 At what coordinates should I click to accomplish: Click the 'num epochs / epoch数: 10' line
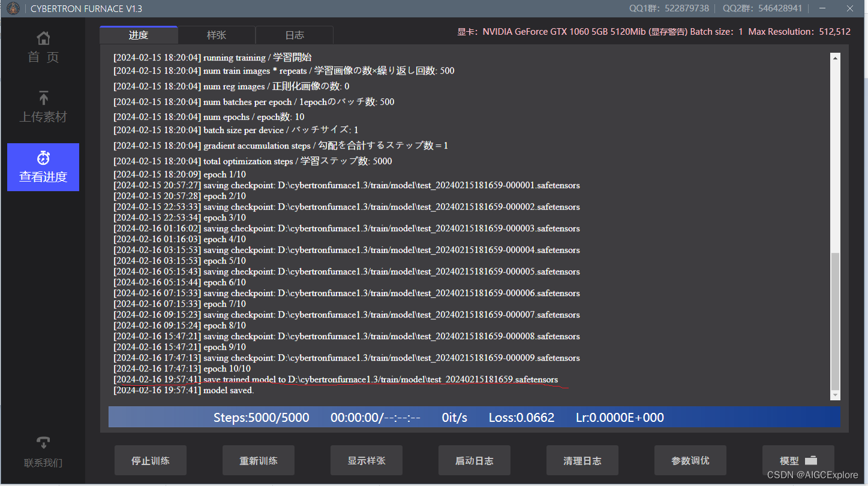tap(209, 117)
